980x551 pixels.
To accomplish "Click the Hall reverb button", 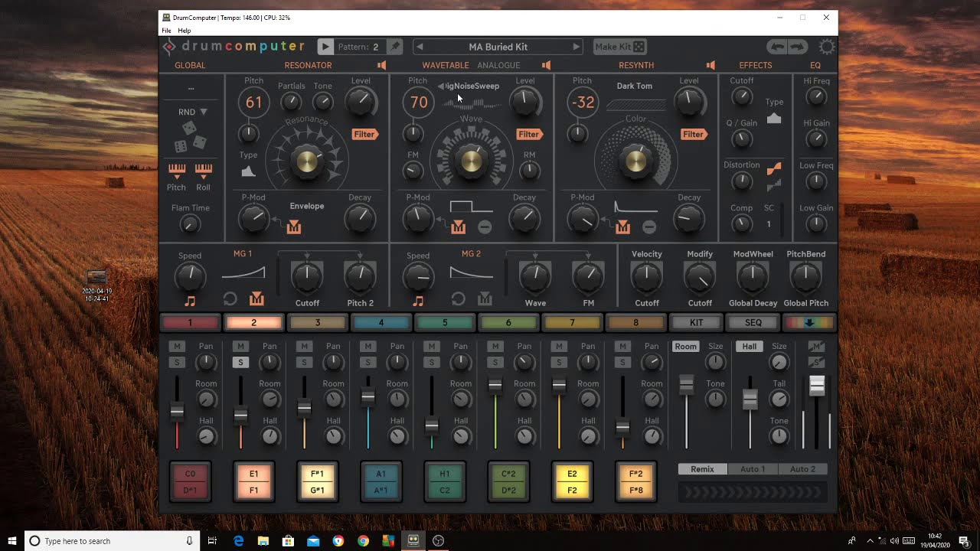I will point(750,347).
